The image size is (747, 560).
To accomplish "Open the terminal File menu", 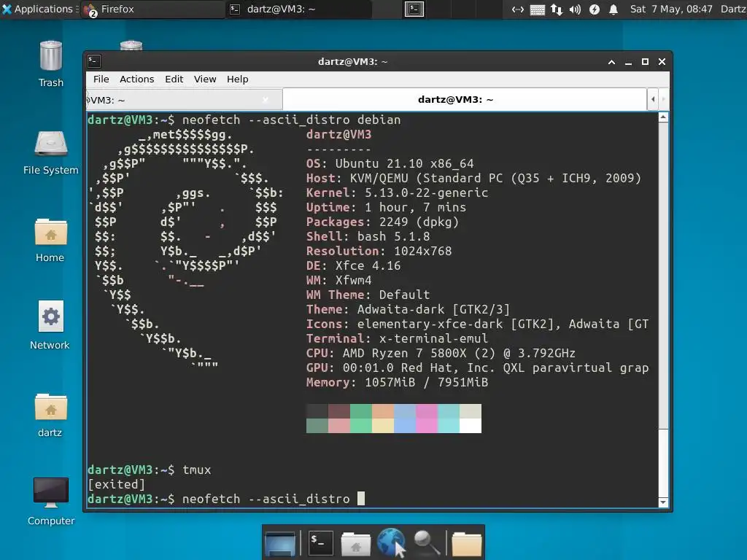I will pos(101,79).
